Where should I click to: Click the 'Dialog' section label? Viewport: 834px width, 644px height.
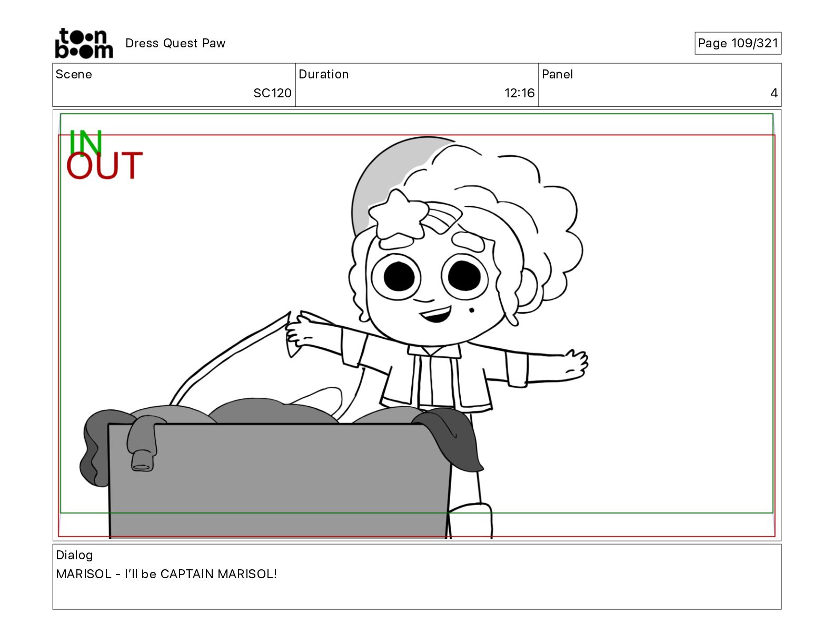(74, 555)
